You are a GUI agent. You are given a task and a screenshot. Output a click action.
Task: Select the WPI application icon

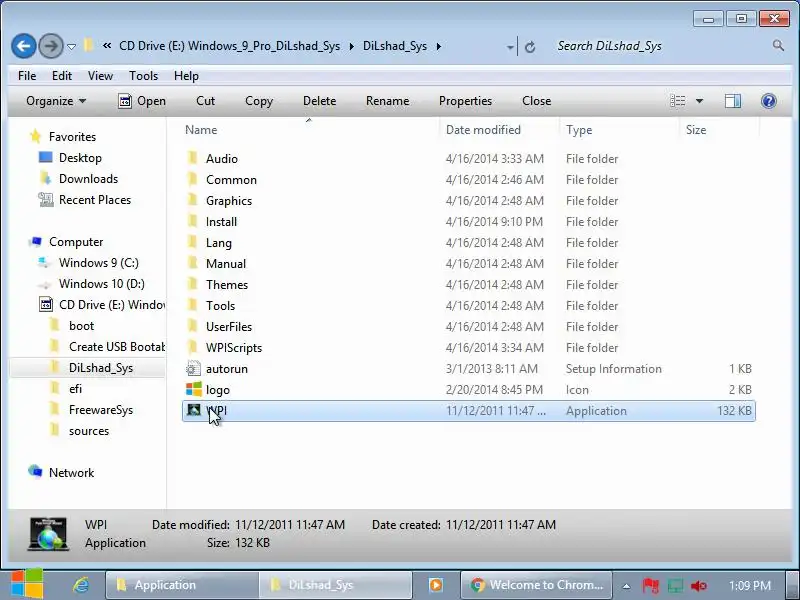pyautogui.click(x=194, y=410)
